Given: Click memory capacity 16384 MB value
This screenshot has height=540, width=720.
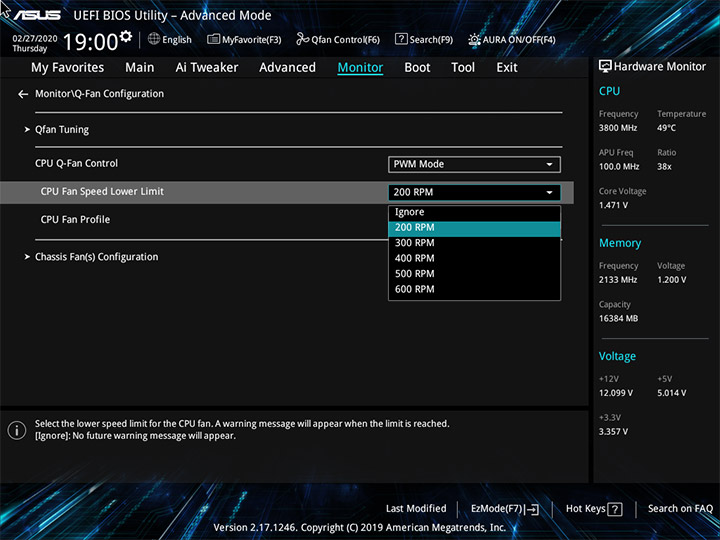Looking at the screenshot, I should coord(619,319).
